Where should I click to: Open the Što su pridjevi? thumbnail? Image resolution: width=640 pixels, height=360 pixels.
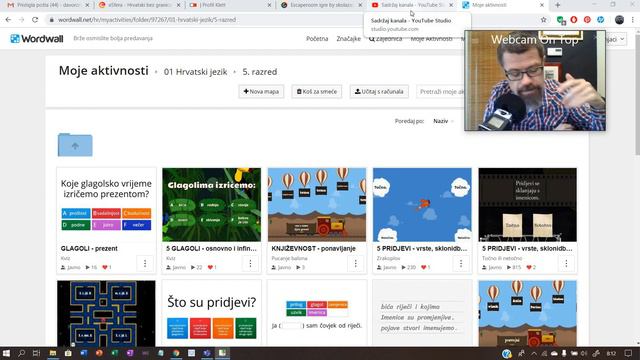pyautogui.click(x=211, y=313)
